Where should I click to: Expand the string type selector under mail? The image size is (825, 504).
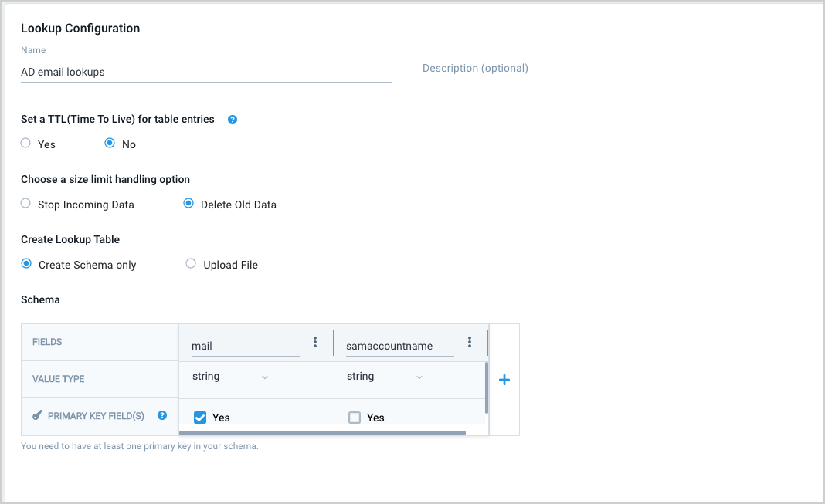pos(265,377)
